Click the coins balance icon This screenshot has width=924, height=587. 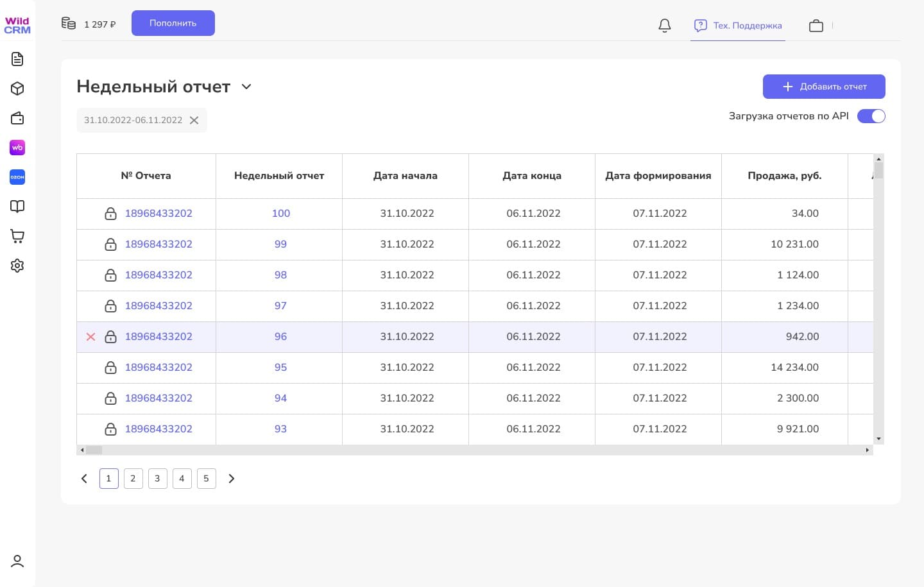tap(69, 23)
